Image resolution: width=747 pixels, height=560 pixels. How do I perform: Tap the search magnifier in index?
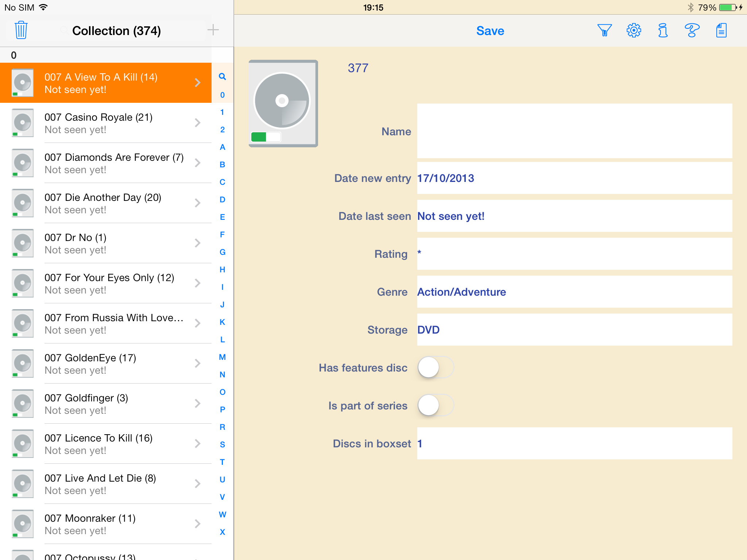point(222,77)
